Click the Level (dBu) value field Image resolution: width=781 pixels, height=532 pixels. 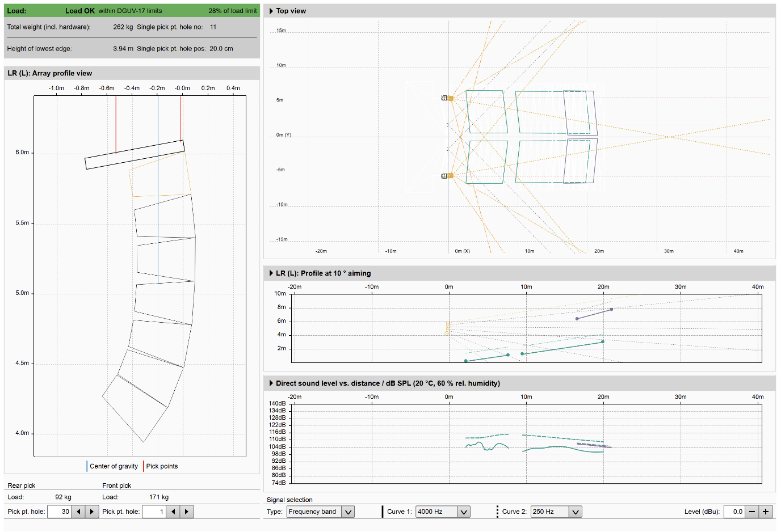coord(734,512)
